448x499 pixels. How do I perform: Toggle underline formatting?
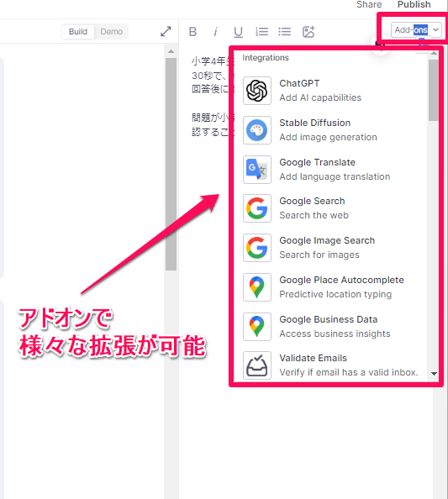coord(238,32)
